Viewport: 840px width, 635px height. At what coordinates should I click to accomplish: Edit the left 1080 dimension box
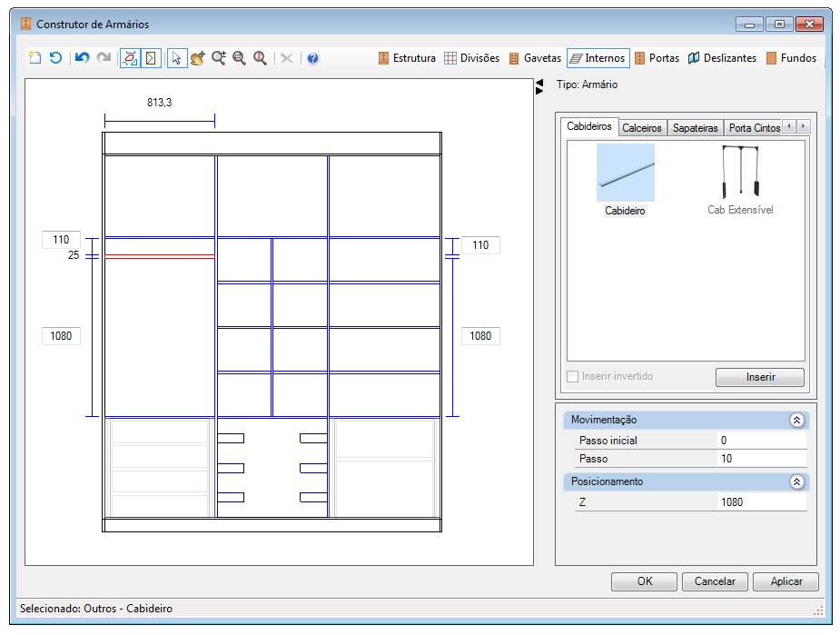[61, 336]
